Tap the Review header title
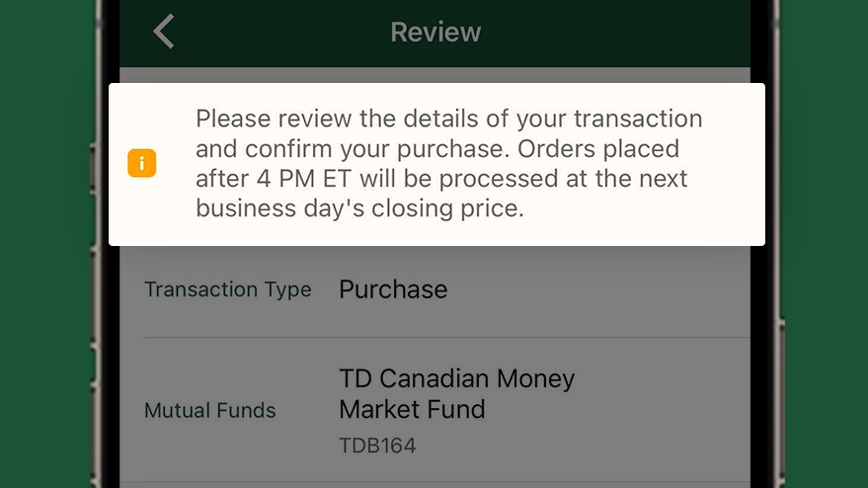 (x=435, y=33)
